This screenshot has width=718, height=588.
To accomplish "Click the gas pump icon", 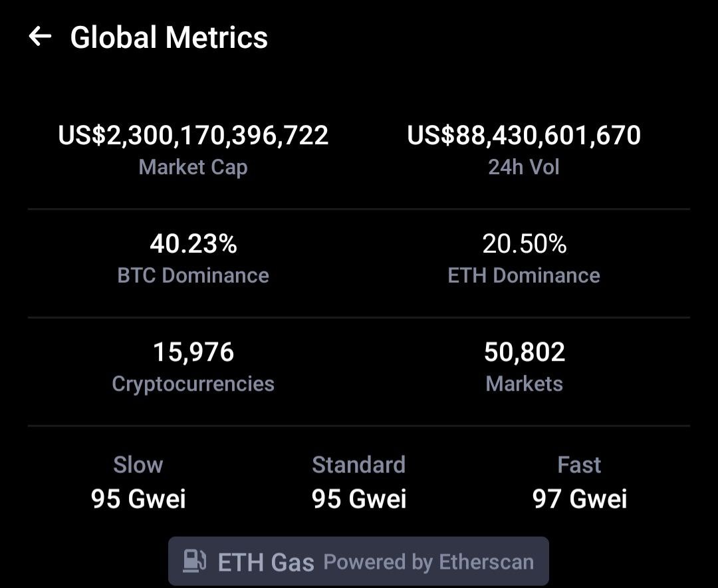I will 194,561.
